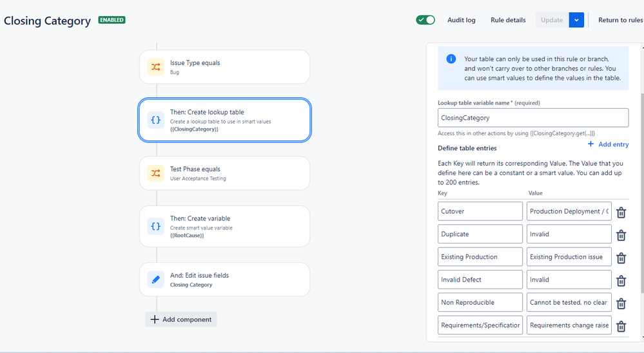Click the Add component button
The height and width of the screenshot is (353, 644).
tap(181, 320)
